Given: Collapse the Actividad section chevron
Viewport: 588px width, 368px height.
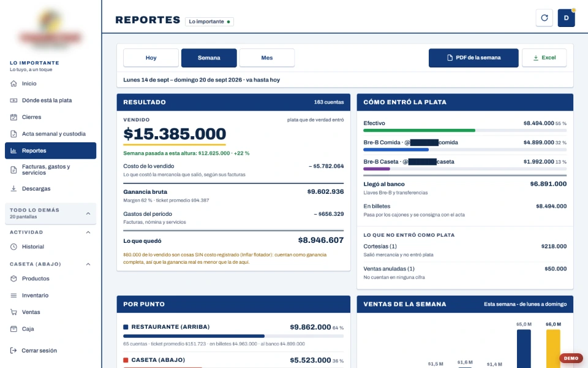Looking at the screenshot, I should pyautogui.click(x=88, y=232).
